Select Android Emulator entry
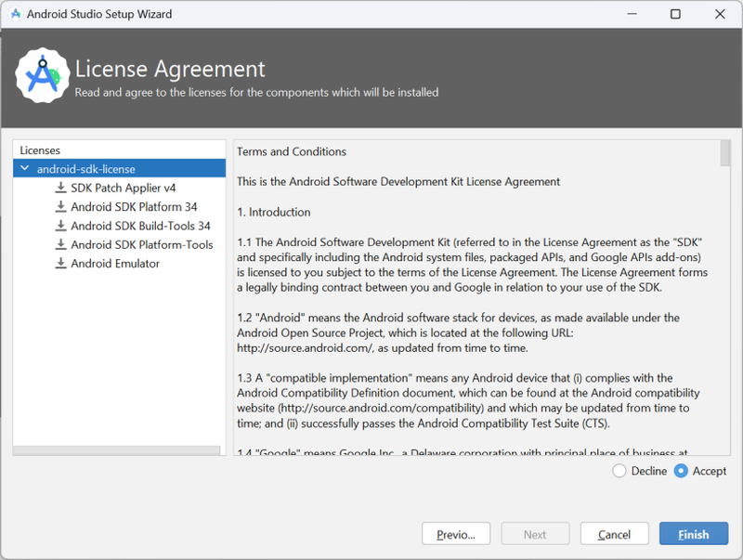The width and height of the screenshot is (743, 560). tap(115, 264)
